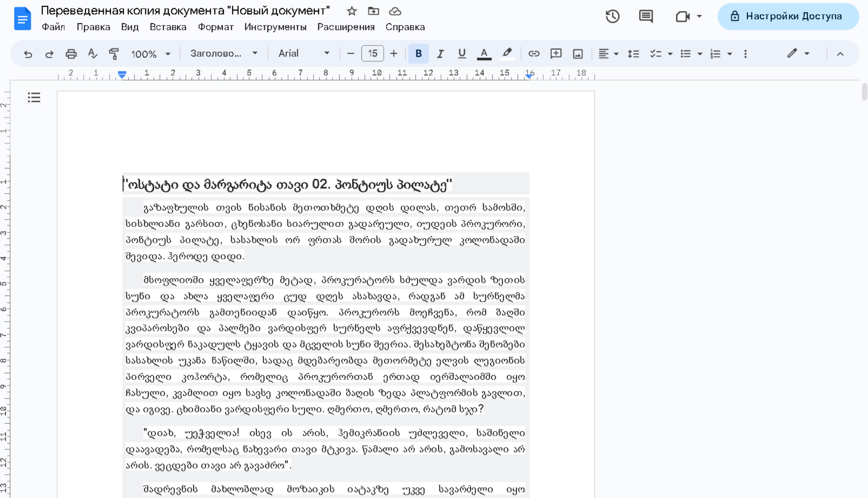Toggle Underline formatting
The width and height of the screenshot is (868, 498).
(x=462, y=54)
